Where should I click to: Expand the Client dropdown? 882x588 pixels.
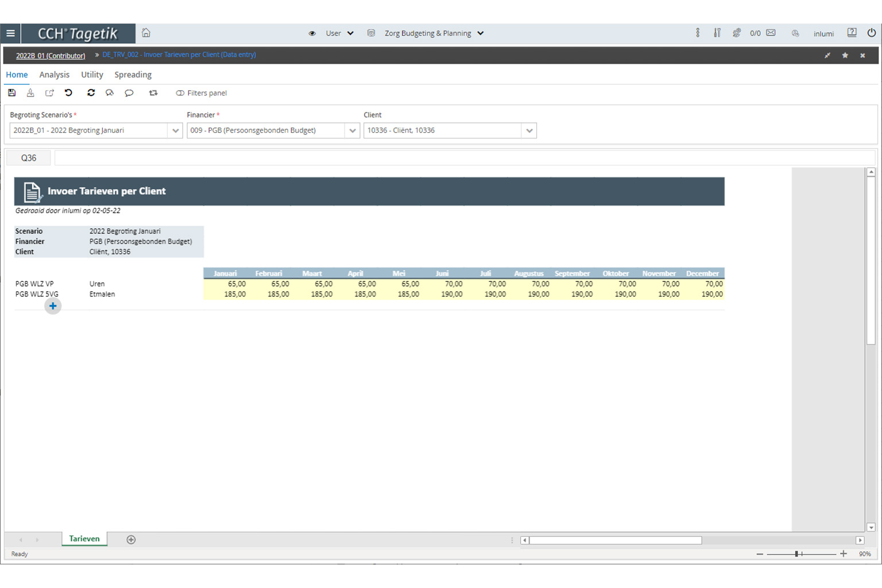[x=529, y=131]
